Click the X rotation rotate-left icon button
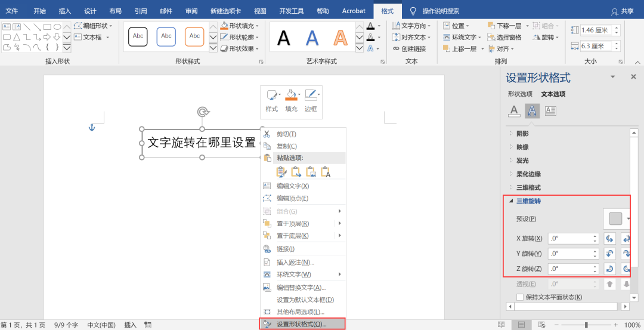Screen dimensions: 644x330 click(x=609, y=239)
